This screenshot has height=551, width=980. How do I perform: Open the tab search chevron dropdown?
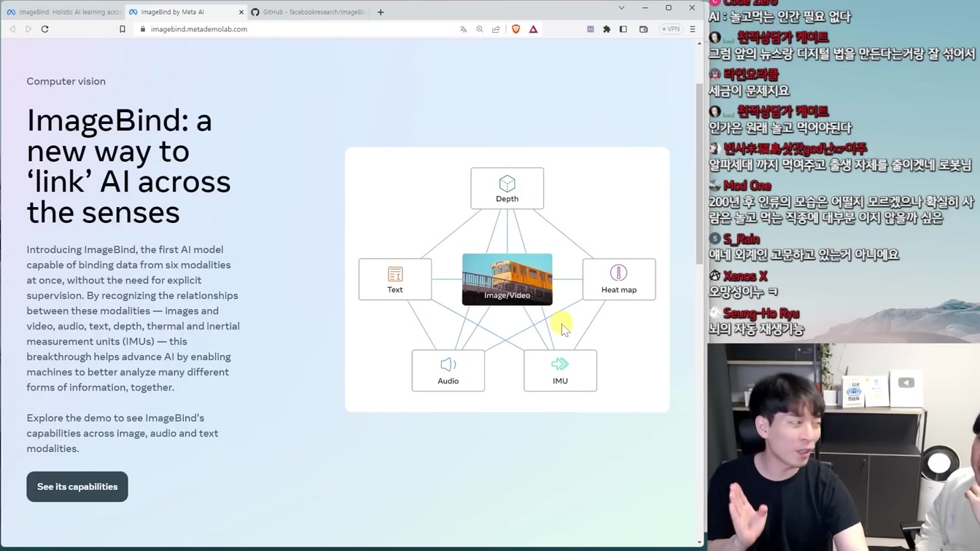pos(621,8)
